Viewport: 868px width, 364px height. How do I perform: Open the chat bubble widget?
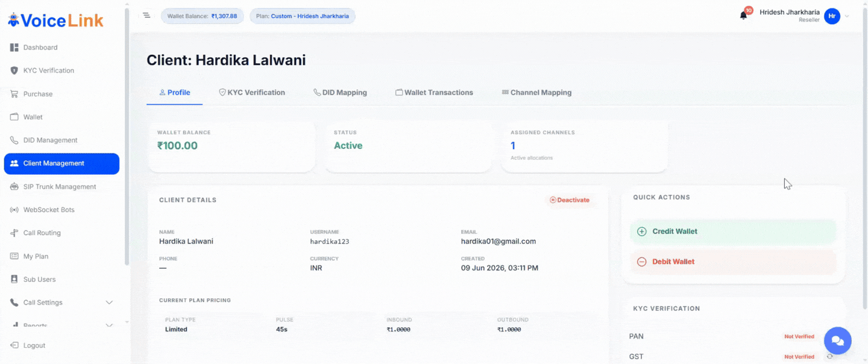pos(838,340)
